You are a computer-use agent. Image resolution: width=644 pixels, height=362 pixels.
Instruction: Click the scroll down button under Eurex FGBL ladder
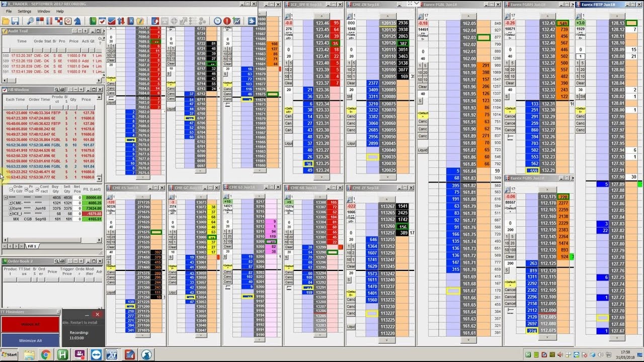click(469, 340)
